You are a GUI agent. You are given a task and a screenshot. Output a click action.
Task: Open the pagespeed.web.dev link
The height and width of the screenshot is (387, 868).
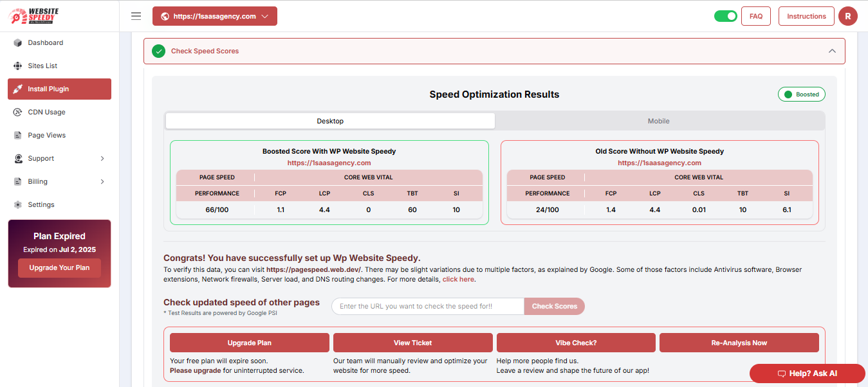314,270
